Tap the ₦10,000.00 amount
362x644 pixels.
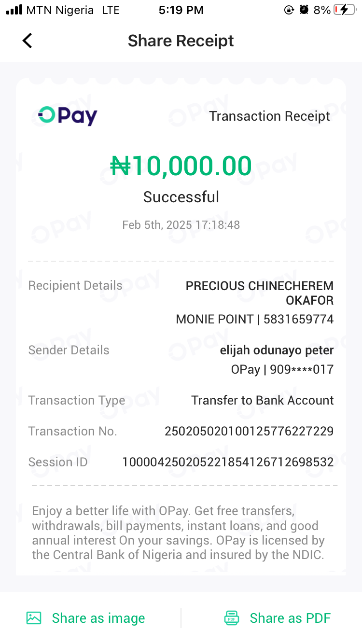click(181, 166)
